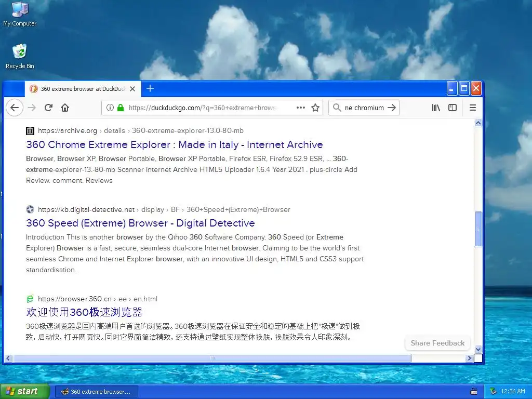Select the 360 extreme browser taskbar button
This screenshot has width=532, height=399.
96,392
